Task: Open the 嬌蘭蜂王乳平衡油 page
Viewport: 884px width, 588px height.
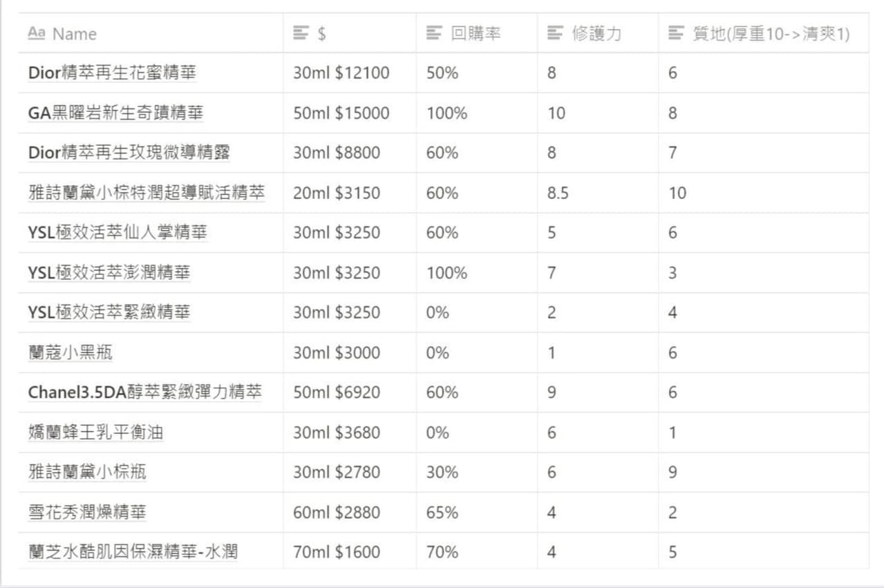Action: tap(95, 433)
